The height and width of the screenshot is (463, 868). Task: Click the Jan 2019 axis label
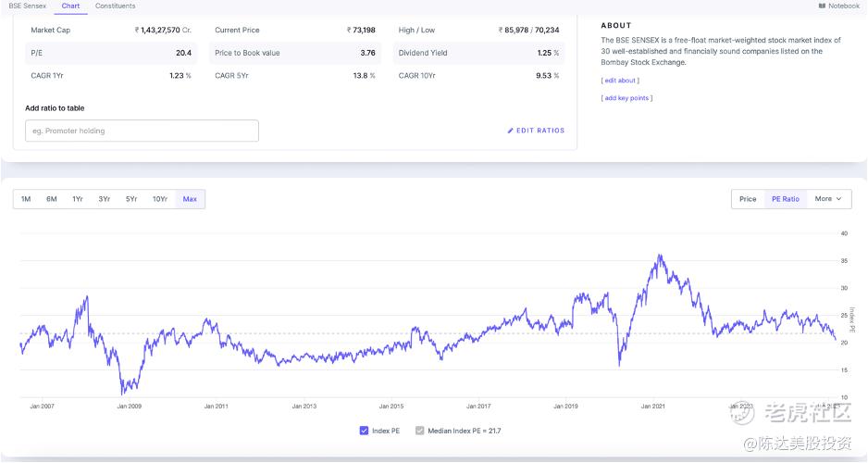[x=565, y=406]
